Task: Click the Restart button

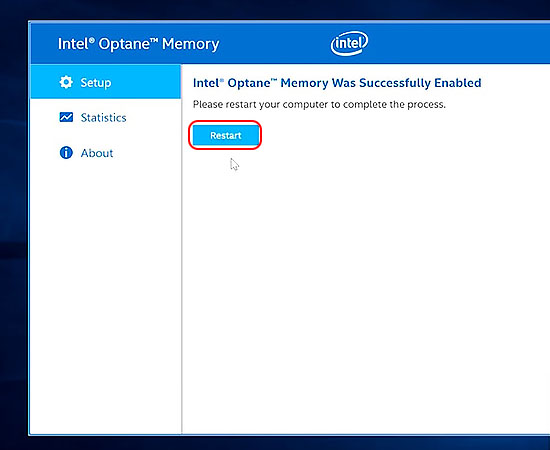Action: pos(226,135)
